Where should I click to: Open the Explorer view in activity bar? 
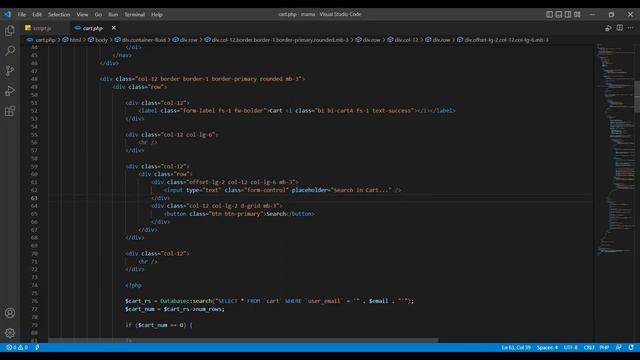pyautogui.click(x=10, y=31)
